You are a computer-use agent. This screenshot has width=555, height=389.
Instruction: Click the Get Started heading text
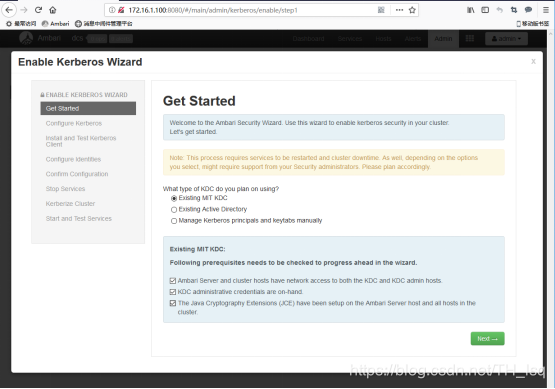(199, 101)
